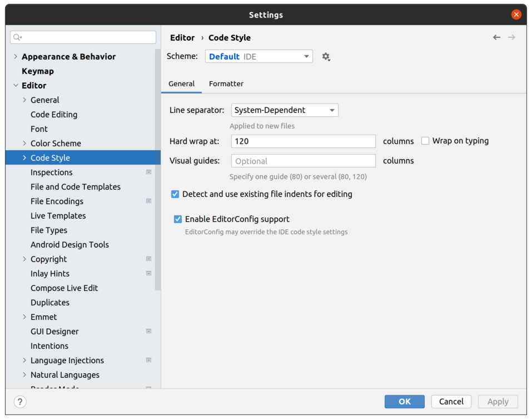The height and width of the screenshot is (420, 532).
Task: Click the Cancel button
Action: click(x=451, y=401)
